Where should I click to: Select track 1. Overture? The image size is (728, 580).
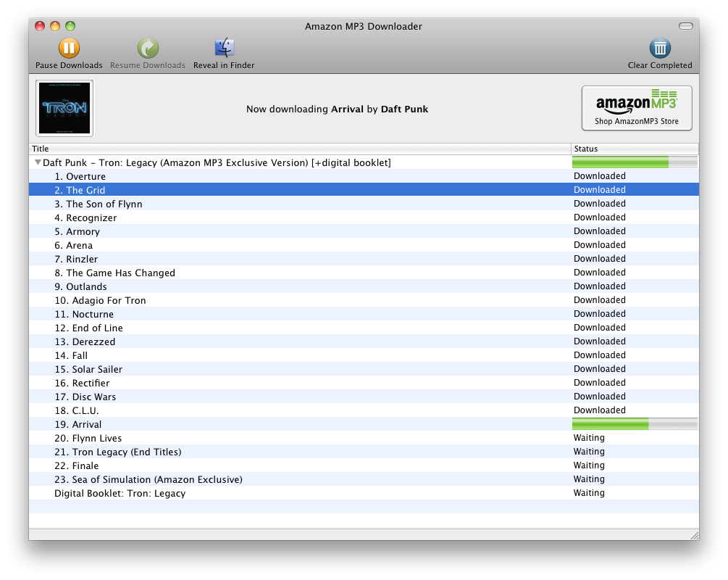click(x=364, y=176)
